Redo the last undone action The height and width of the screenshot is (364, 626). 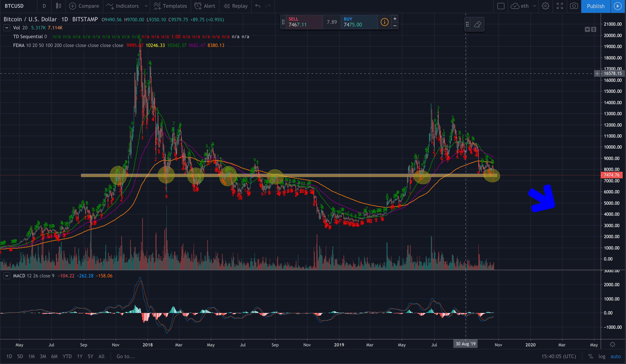(268, 6)
